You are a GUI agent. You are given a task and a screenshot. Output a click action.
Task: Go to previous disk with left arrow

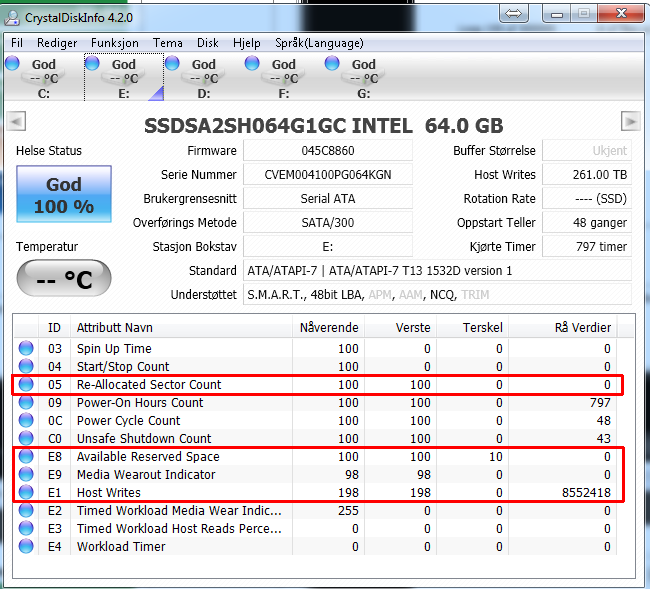pos(16,121)
